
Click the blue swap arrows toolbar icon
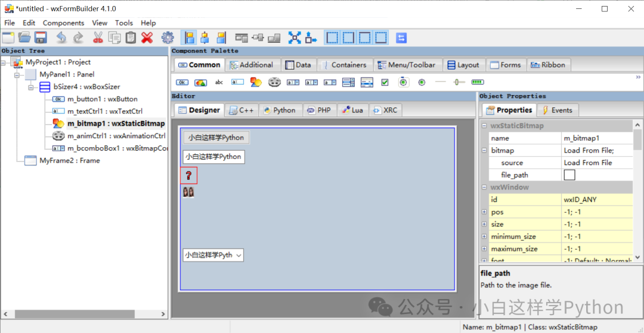401,38
